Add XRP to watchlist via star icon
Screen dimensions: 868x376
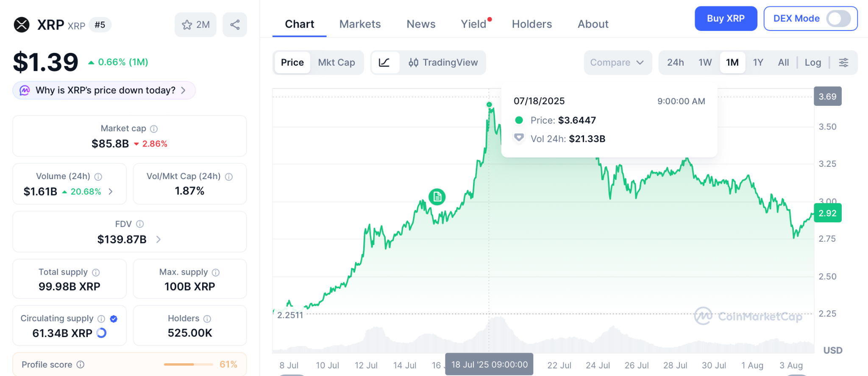click(x=187, y=25)
